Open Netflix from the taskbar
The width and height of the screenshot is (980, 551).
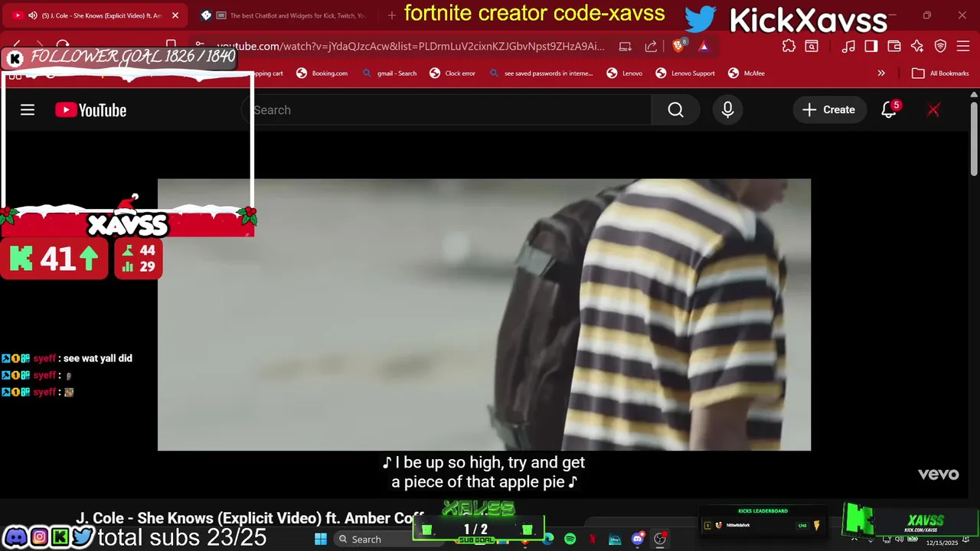point(592,539)
